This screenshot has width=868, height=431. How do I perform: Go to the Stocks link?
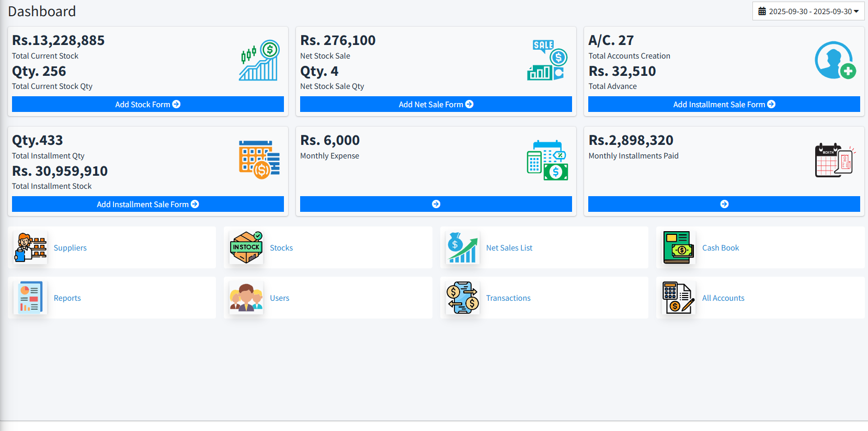(x=281, y=248)
